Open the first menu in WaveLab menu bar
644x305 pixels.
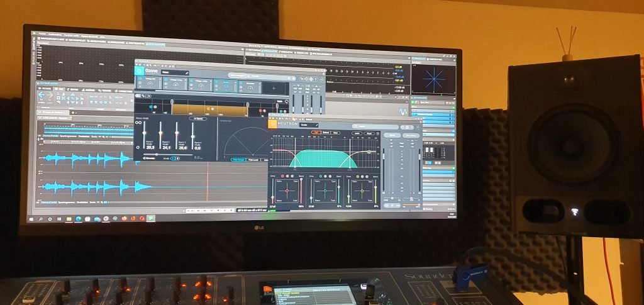tap(42, 33)
